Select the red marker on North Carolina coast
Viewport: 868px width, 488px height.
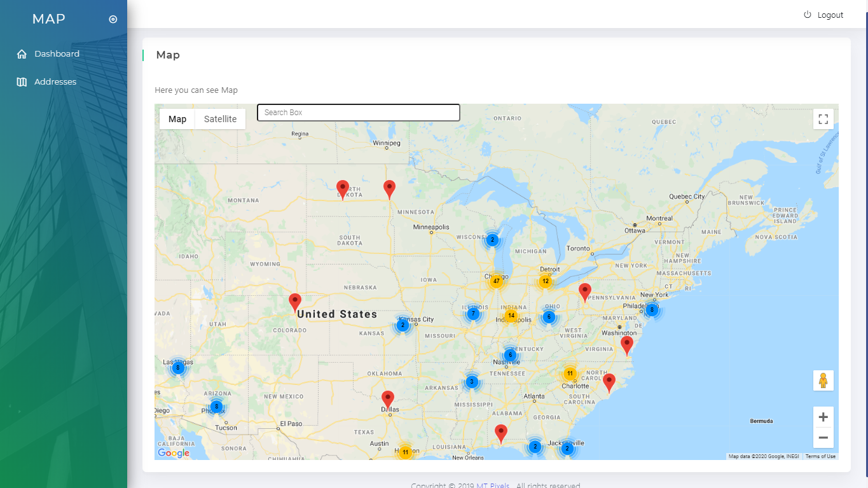(x=609, y=383)
